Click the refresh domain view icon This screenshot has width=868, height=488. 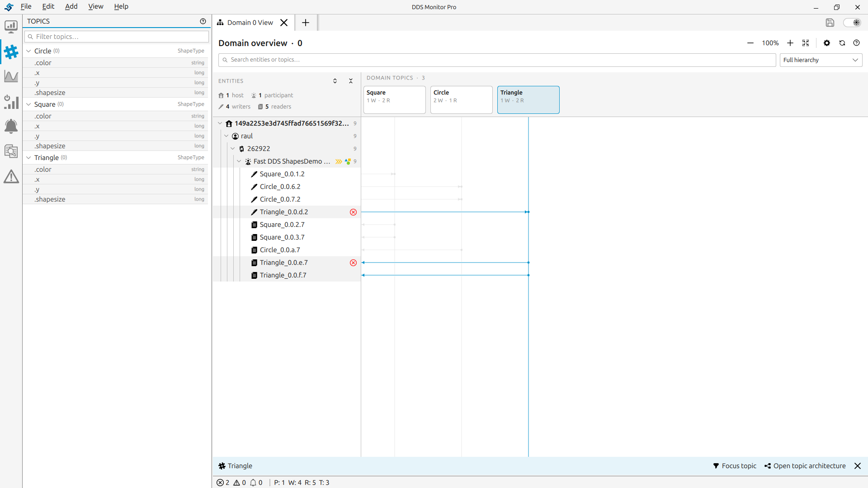(842, 43)
